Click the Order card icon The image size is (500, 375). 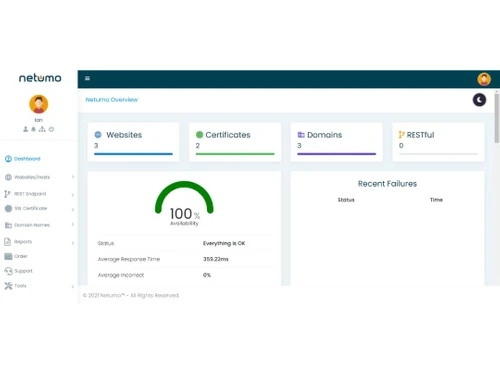pos(8,256)
